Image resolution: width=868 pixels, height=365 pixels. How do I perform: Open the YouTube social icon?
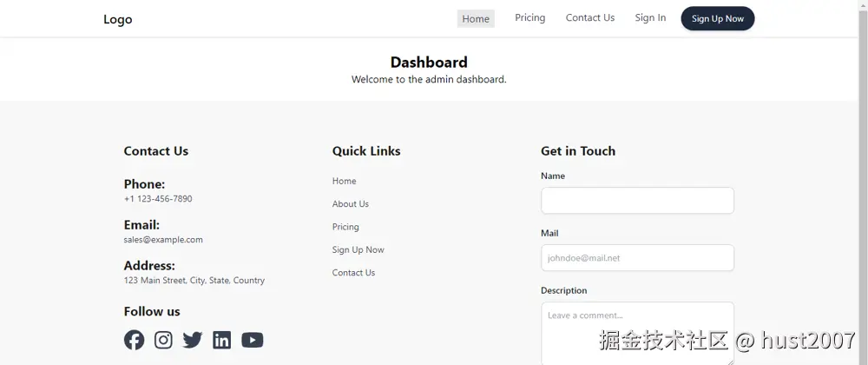pyautogui.click(x=253, y=340)
